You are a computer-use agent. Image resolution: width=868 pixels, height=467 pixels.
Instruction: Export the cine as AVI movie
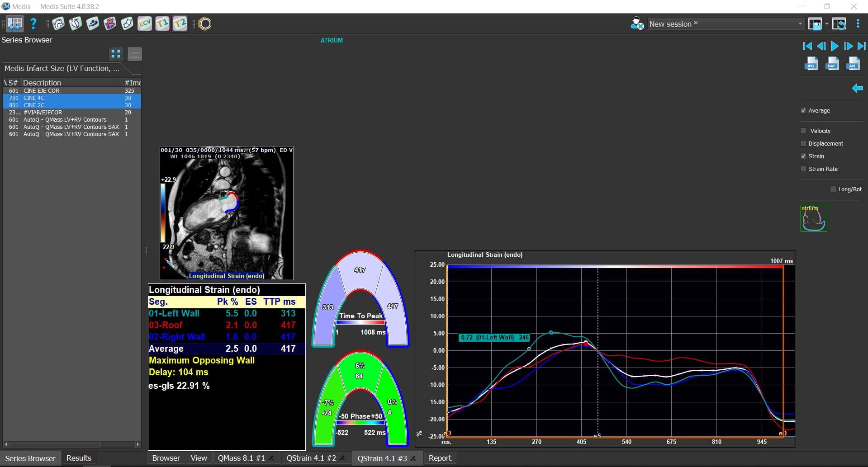pyautogui.click(x=853, y=63)
